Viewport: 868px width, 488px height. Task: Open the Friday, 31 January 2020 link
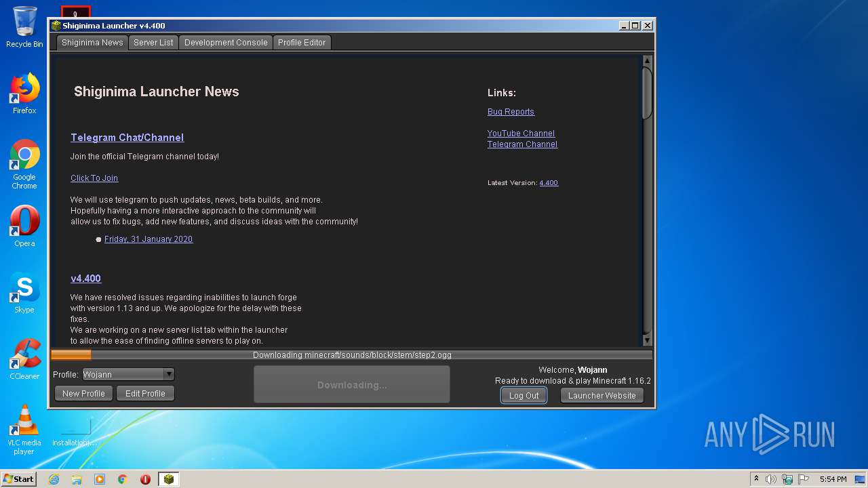tap(149, 239)
